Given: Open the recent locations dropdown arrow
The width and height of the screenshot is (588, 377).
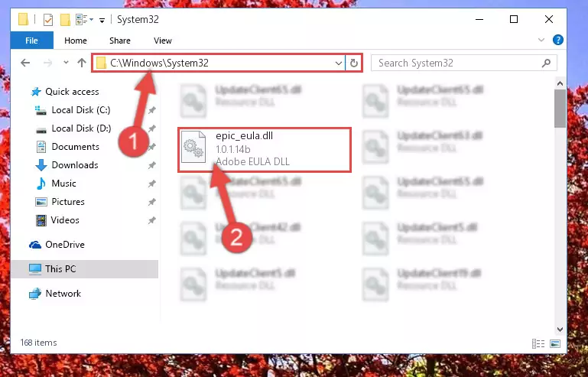Looking at the screenshot, I should (66, 63).
